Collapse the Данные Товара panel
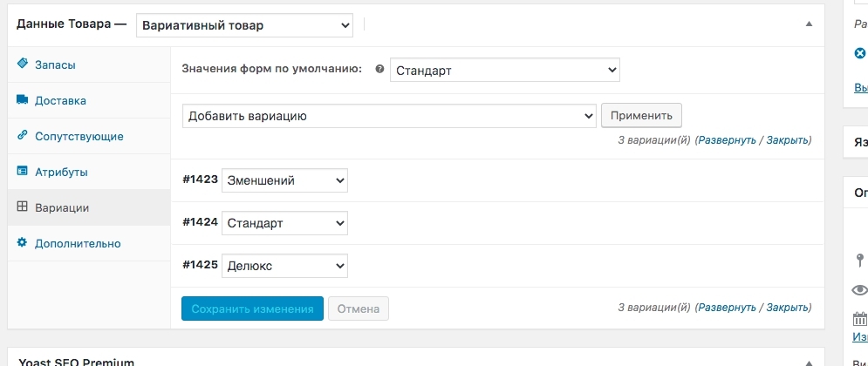868x366 pixels. 809,24
